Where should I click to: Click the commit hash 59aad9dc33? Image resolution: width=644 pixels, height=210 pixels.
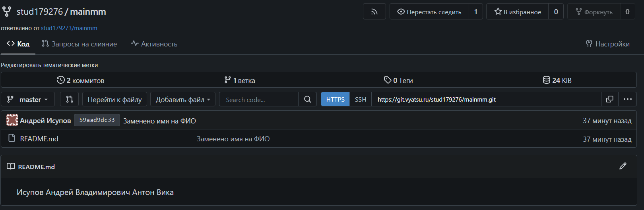[x=97, y=120]
